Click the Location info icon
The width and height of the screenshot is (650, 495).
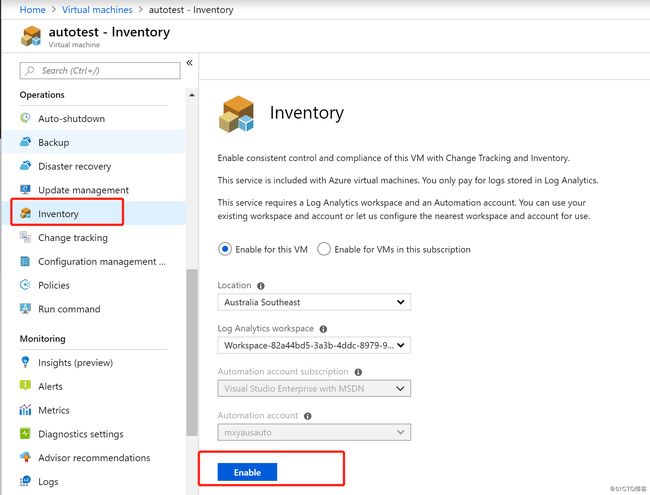click(x=261, y=286)
